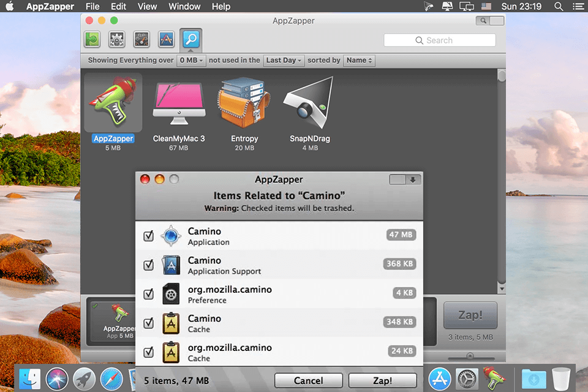Uncheck the Camino Application checkbox
588x392 pixels.
point(148,236)
